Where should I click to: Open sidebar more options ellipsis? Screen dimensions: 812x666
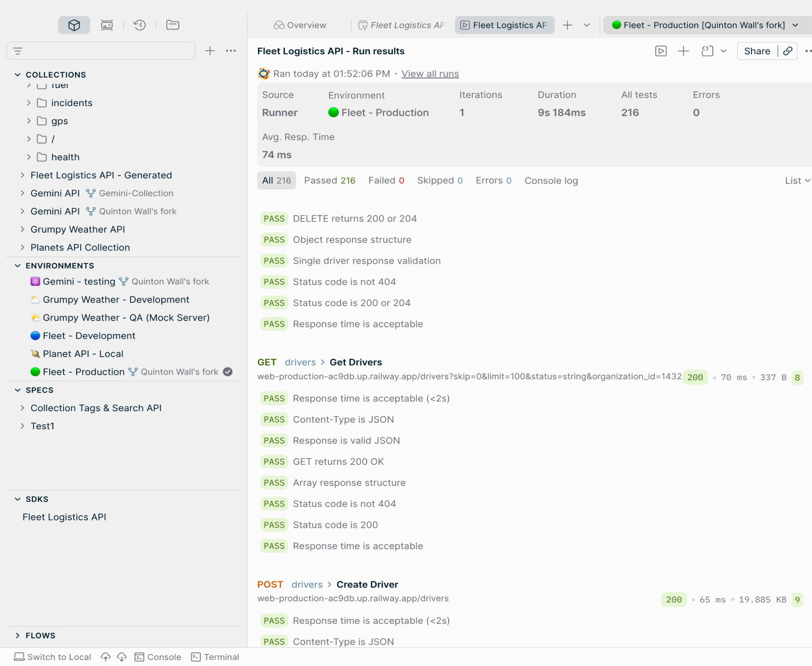(x=231, y=51)
